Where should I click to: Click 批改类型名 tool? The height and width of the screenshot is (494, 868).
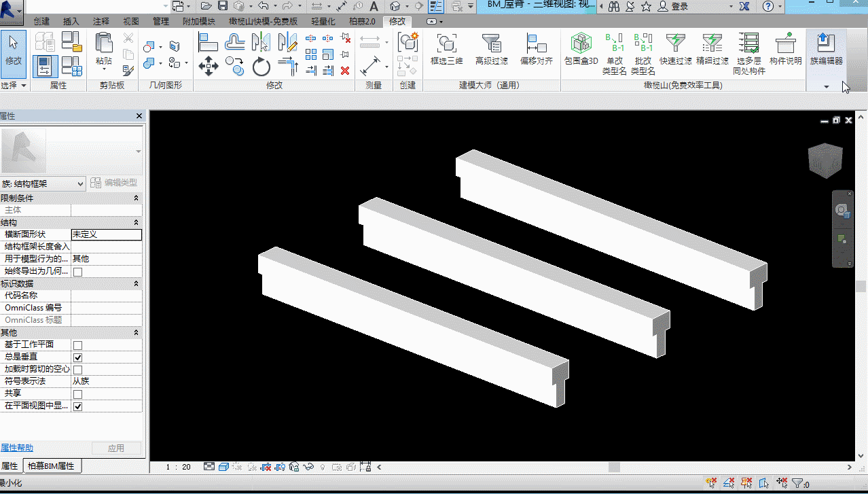click(x=643, y=54)
